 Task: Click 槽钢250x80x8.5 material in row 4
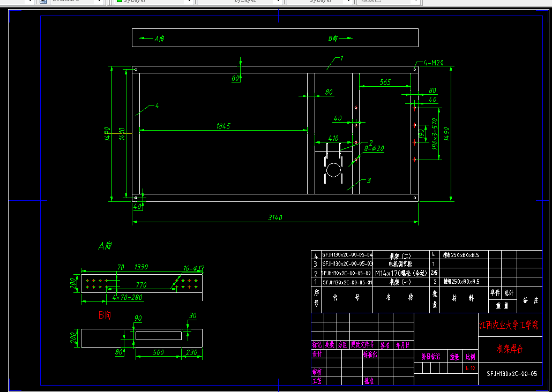click(x=461, y=255)
